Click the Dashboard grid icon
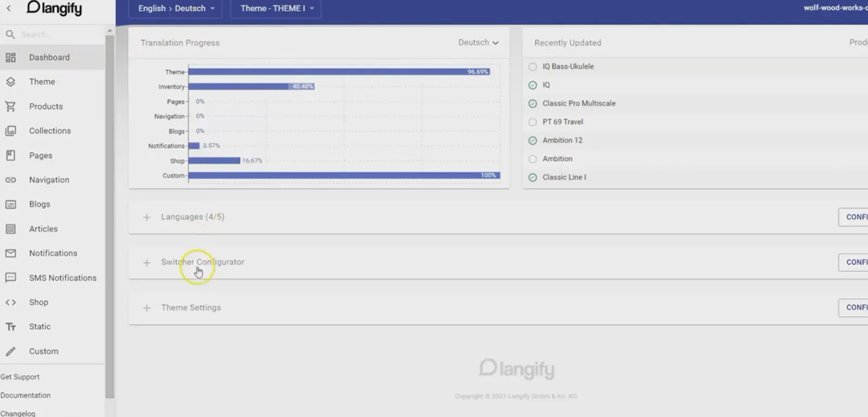 point(10,57)
